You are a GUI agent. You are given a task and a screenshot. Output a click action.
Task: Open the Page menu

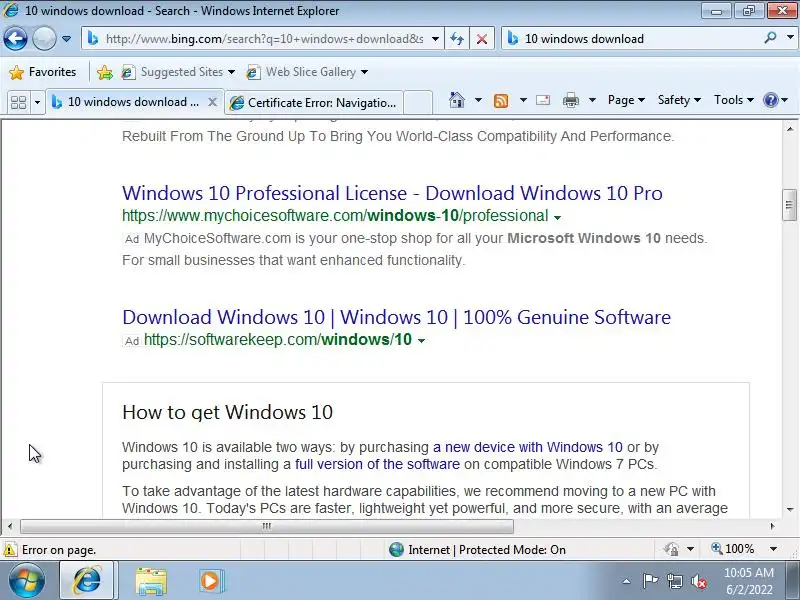[x=627, y=100]
